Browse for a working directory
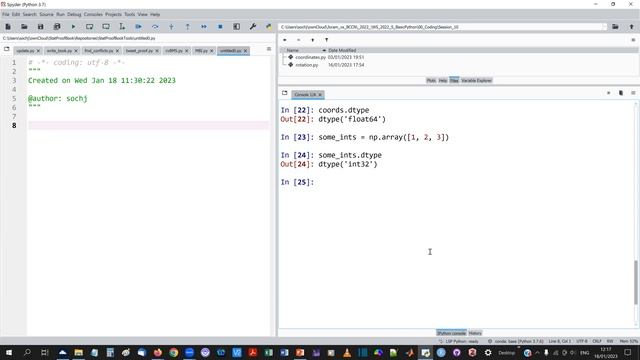Screen dimensions: 640x360 615,27
